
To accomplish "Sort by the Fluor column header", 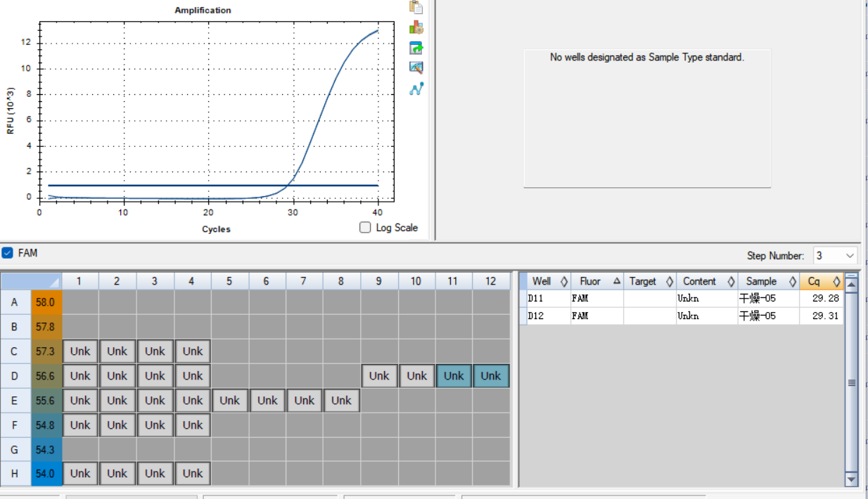I will click(x=597, y=281).
